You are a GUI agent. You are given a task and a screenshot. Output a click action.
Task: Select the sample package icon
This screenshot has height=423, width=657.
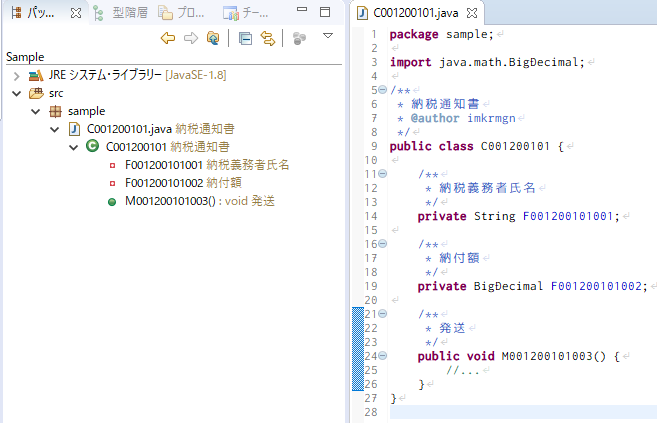click(55, 111)
